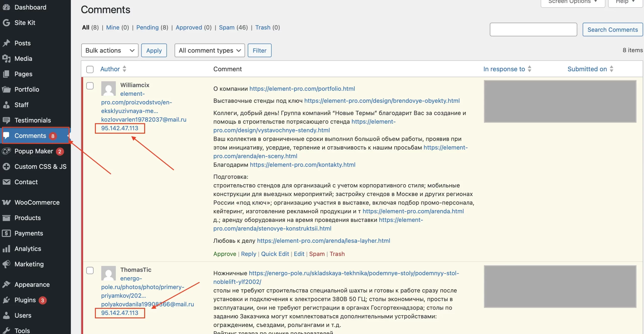Expand the Screen Options panel

572,2
